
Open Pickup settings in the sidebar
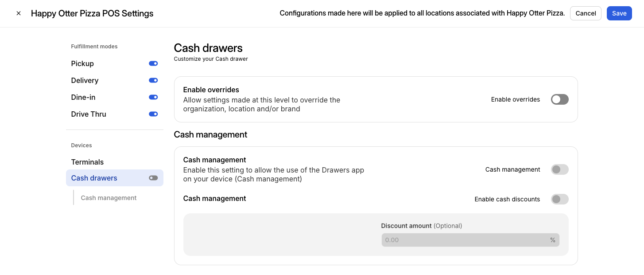pos(82,63)
